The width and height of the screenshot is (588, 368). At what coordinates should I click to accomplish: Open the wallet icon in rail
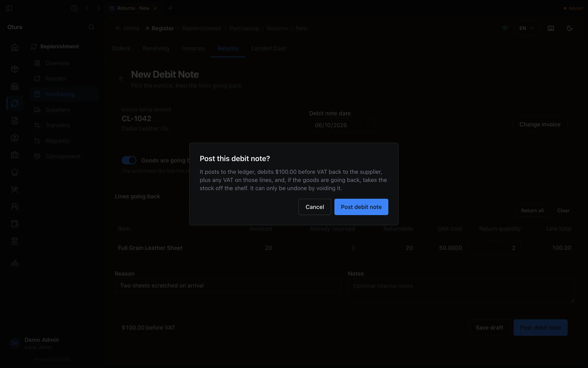point(14,224)
